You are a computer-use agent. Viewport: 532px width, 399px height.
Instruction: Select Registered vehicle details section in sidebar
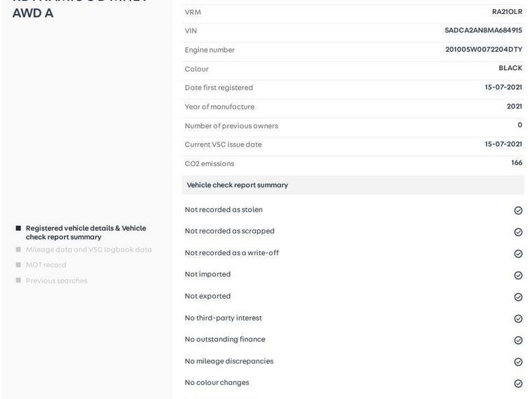click(86, 232)
